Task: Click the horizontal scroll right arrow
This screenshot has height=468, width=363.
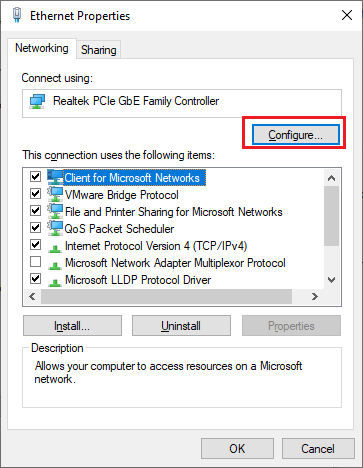Action: 314,296
